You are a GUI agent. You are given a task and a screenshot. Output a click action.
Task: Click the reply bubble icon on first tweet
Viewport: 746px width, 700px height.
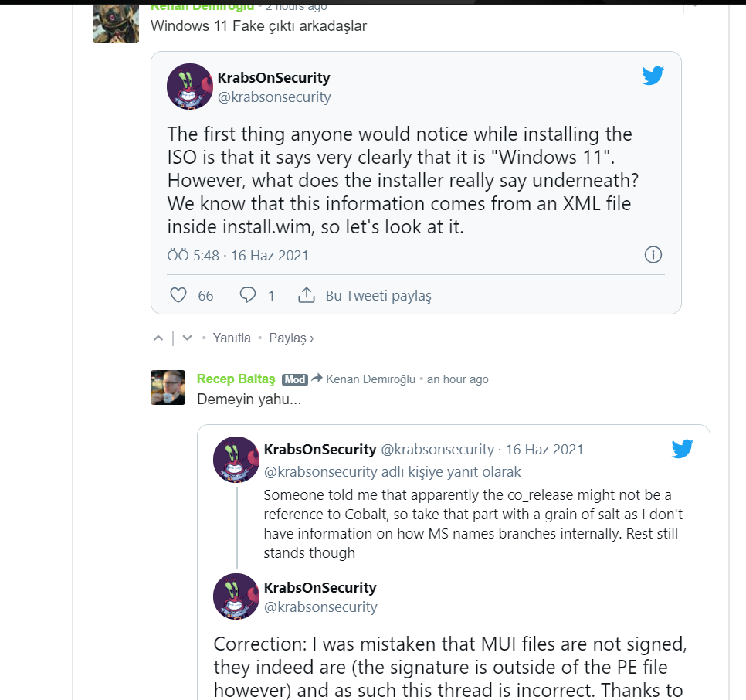pyautogui.click(x=248, y=295)
